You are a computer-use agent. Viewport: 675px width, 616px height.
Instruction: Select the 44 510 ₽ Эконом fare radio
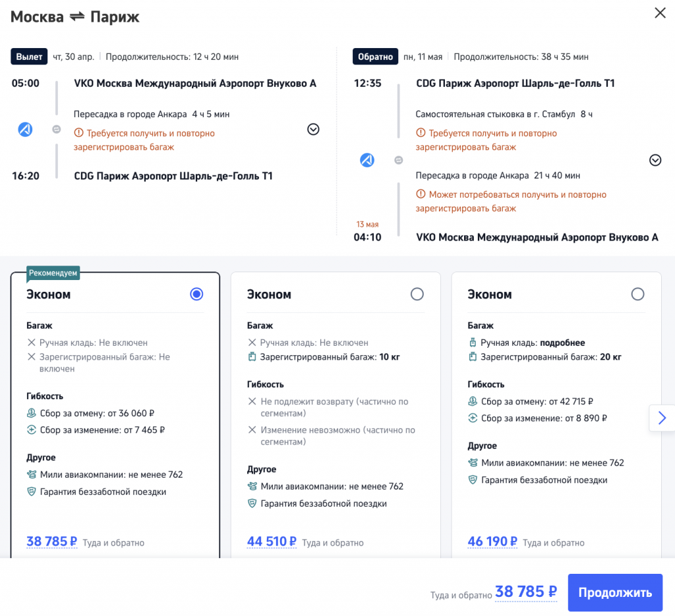tap(417, 294)
